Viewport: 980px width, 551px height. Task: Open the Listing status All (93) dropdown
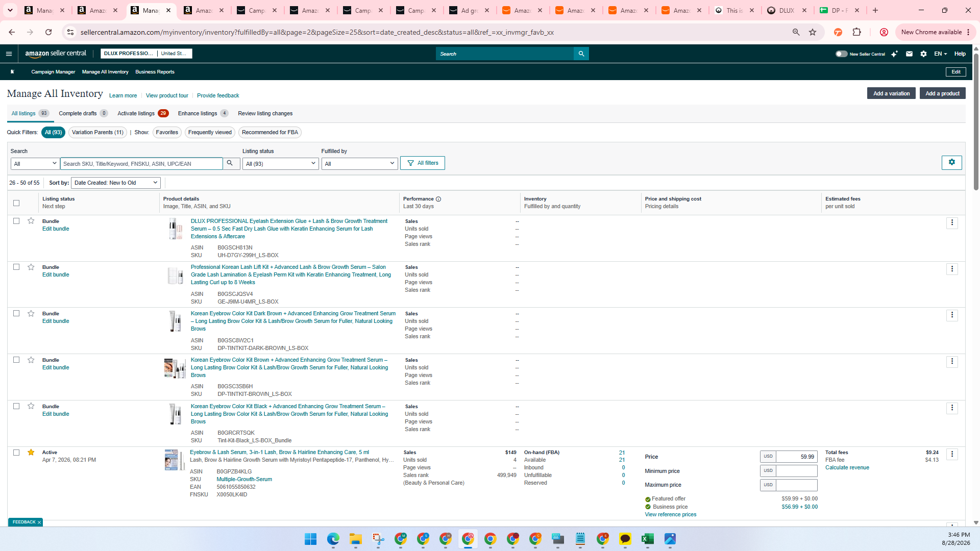pos(280,163)
